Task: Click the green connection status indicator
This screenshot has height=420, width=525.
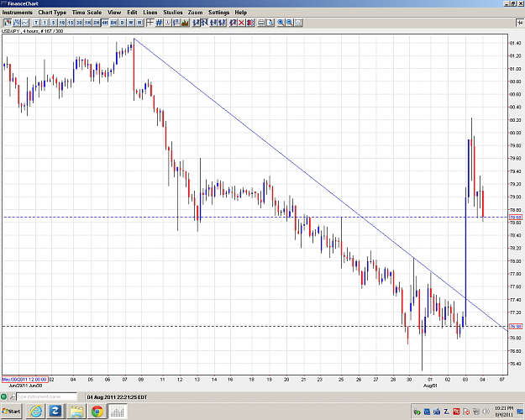Action: click(x=3, y=396)
